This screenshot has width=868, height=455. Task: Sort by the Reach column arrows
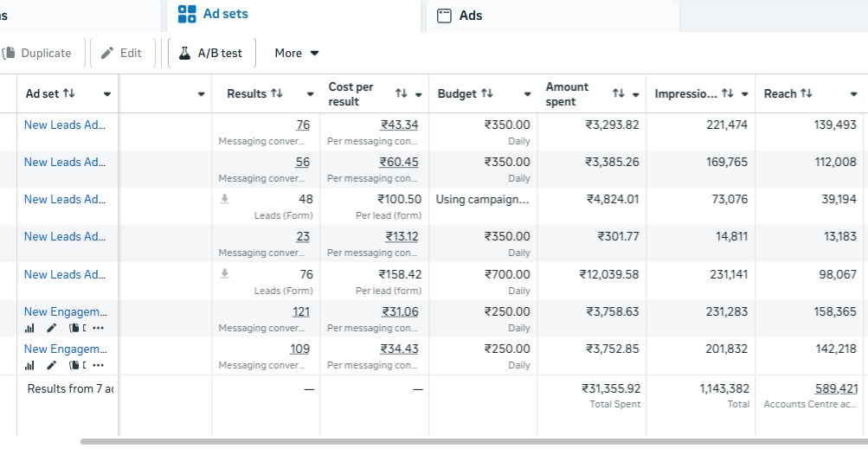coord(807,93)
